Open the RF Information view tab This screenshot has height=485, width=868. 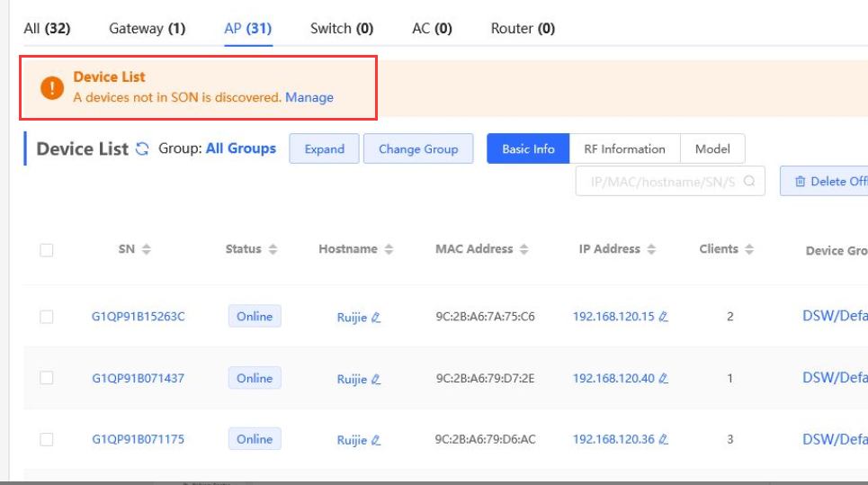624,149
